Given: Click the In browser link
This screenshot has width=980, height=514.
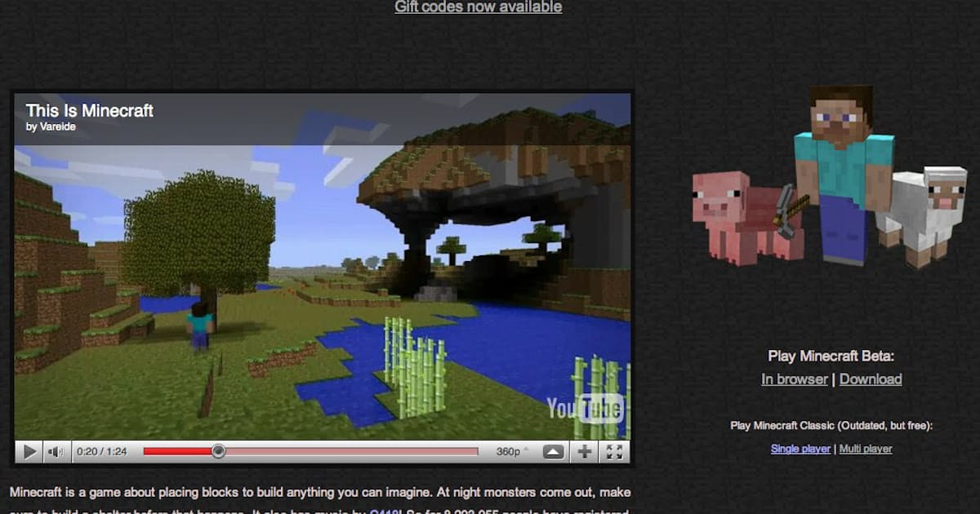Looking at the screenshot, I should tap(794, 379).
